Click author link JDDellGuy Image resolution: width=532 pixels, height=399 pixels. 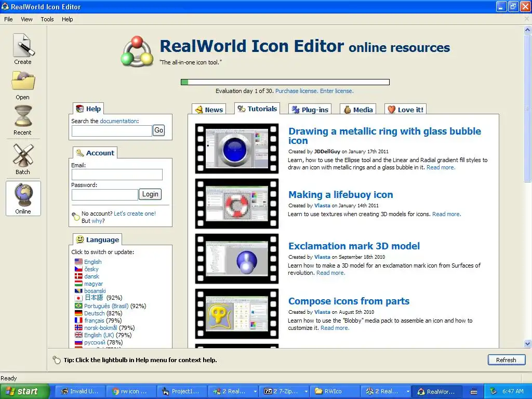click(327, 151)
